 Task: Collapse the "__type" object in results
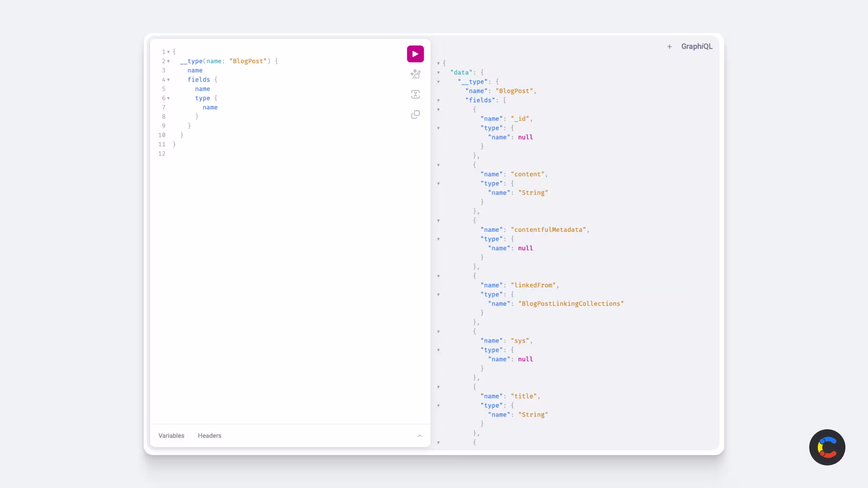pos(438,82)
